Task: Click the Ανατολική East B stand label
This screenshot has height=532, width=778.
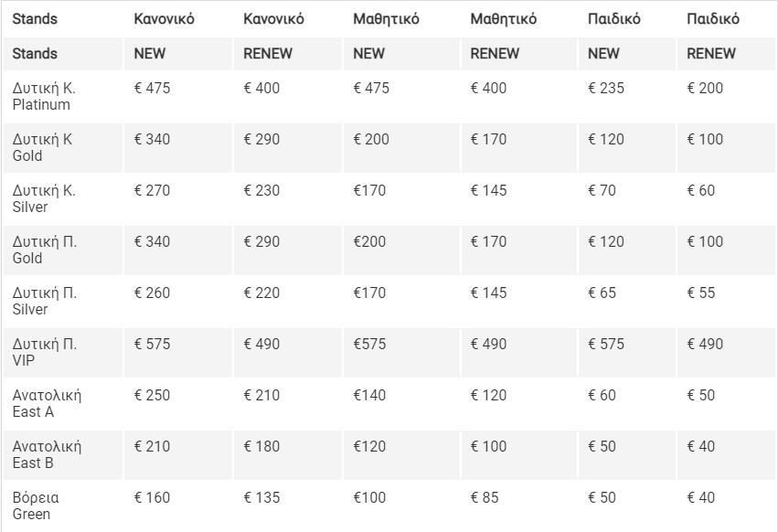Action: pyautogui.click(x=47, y=454)
